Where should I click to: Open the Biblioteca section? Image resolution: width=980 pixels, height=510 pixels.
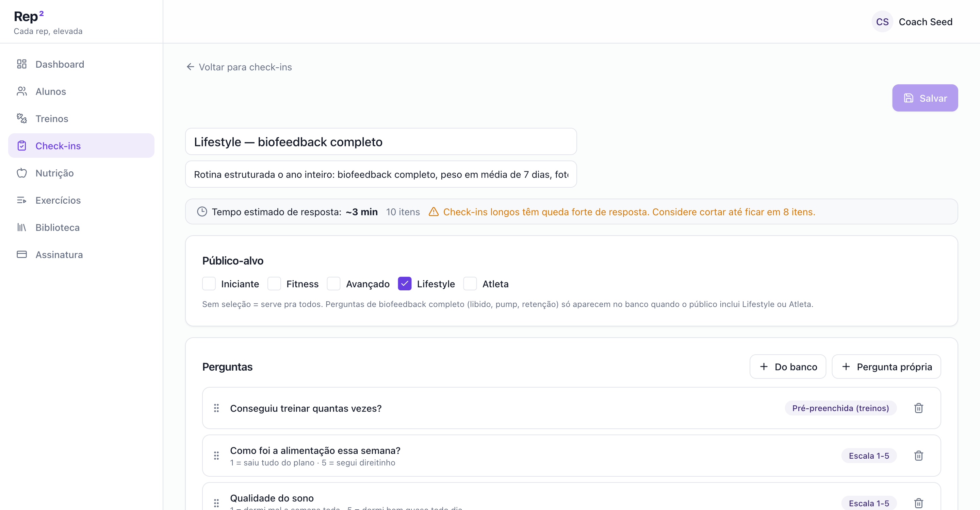click(x=81, y=227)
